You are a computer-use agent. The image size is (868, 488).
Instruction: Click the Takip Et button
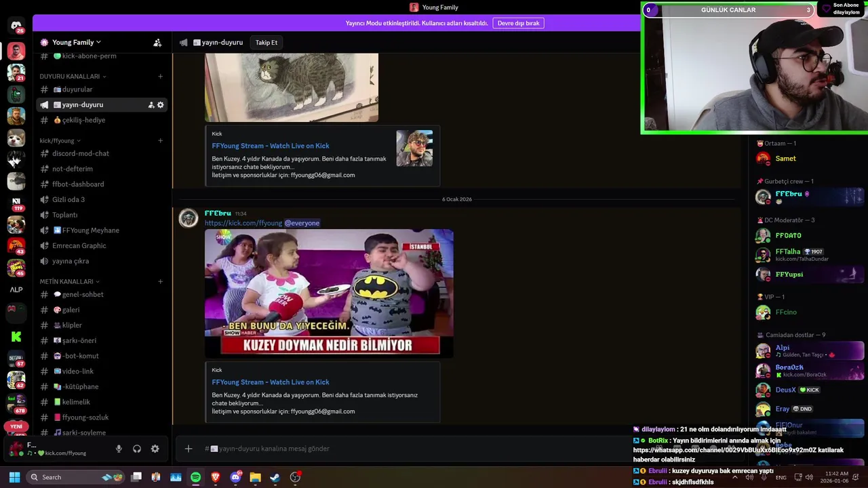267,42
